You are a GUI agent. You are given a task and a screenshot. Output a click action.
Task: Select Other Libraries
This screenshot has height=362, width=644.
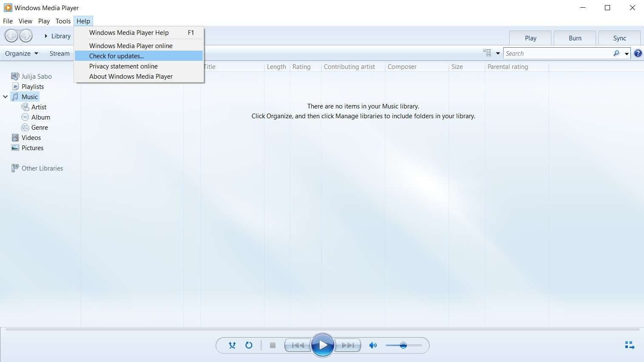43,168
